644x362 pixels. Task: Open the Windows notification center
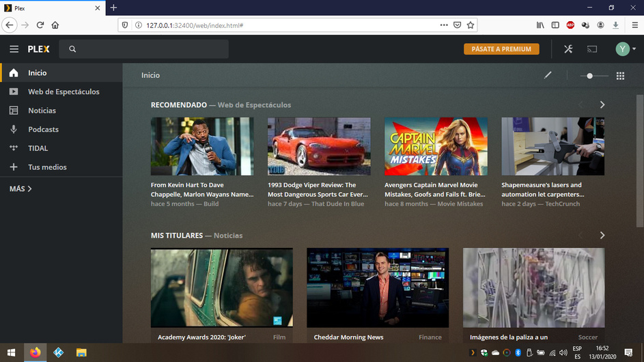tap(628, 352)
